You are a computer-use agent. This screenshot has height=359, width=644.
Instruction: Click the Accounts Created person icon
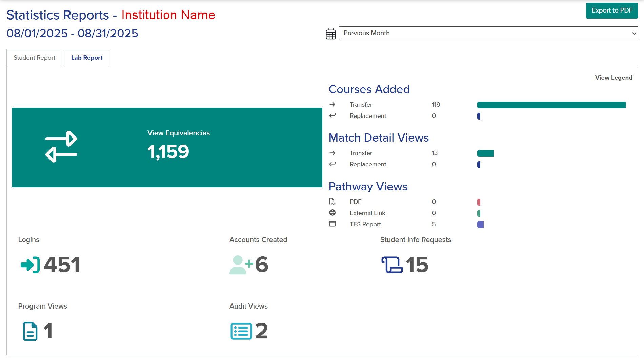coord(241,265)
